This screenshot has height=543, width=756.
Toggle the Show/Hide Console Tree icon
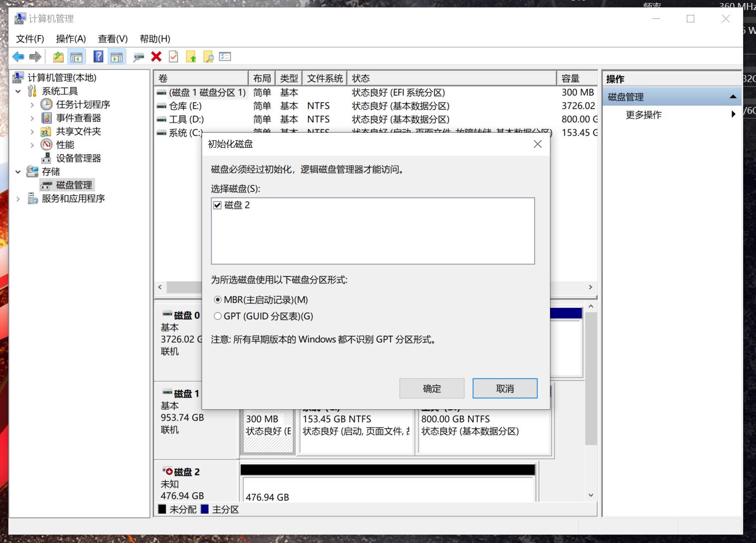point(76,57)
